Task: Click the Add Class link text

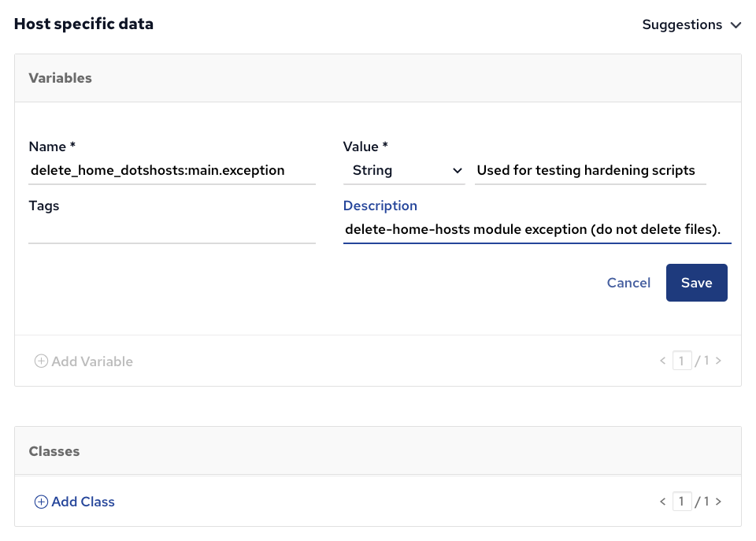Action: (83, 502)
